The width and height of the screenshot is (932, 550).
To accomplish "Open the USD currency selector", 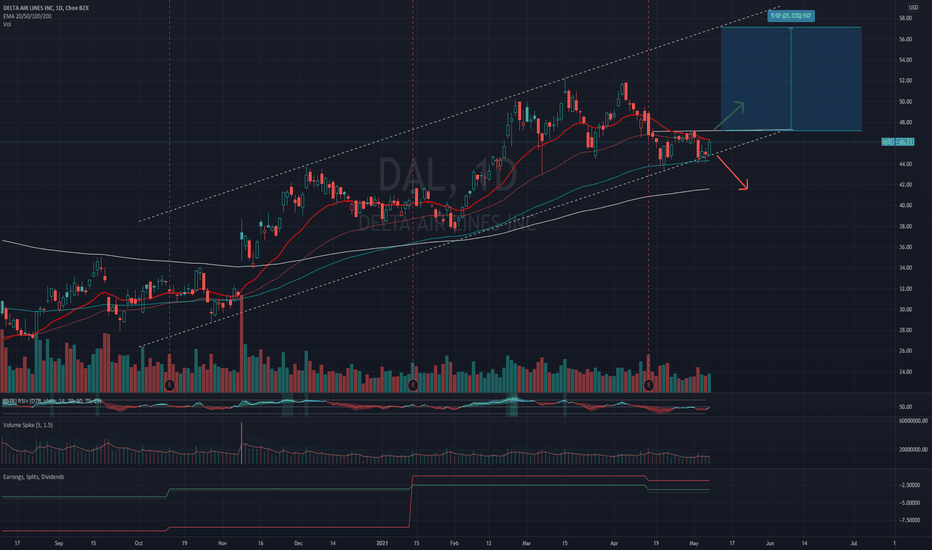I will [x=913, y=7].
